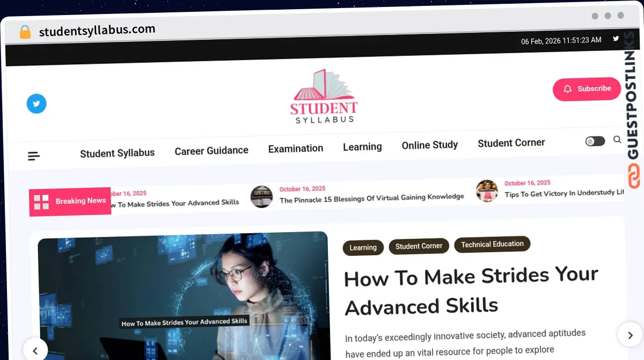This screenshot has width=644, height=360.
Task: Click the bell icon inside the Subscribe button
Action: point(568,89)
